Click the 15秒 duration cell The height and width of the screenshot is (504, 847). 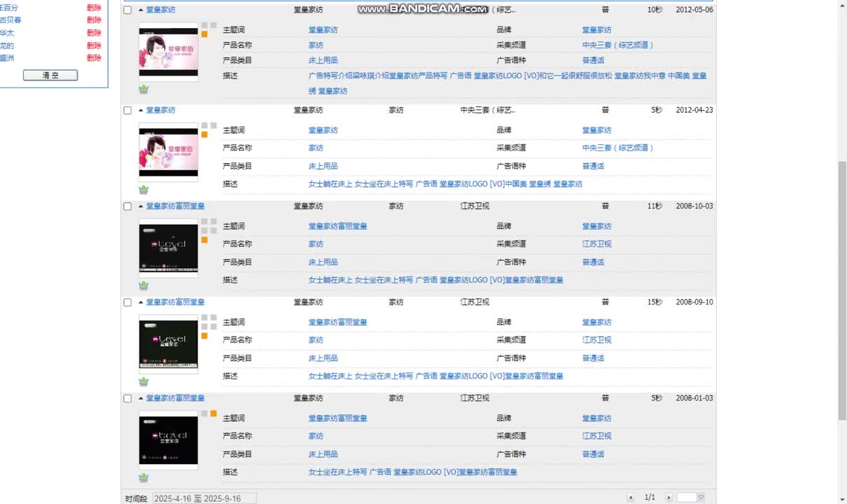654,302
